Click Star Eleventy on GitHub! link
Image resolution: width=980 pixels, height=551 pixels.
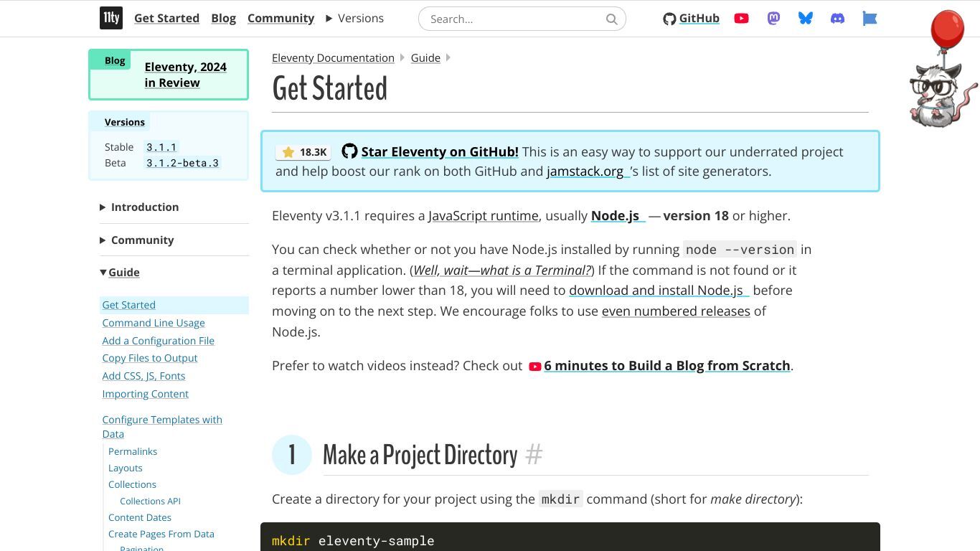440,151
